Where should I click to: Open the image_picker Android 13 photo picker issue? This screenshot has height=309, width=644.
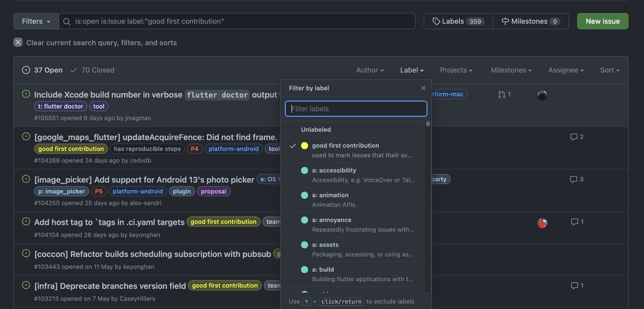144,180
